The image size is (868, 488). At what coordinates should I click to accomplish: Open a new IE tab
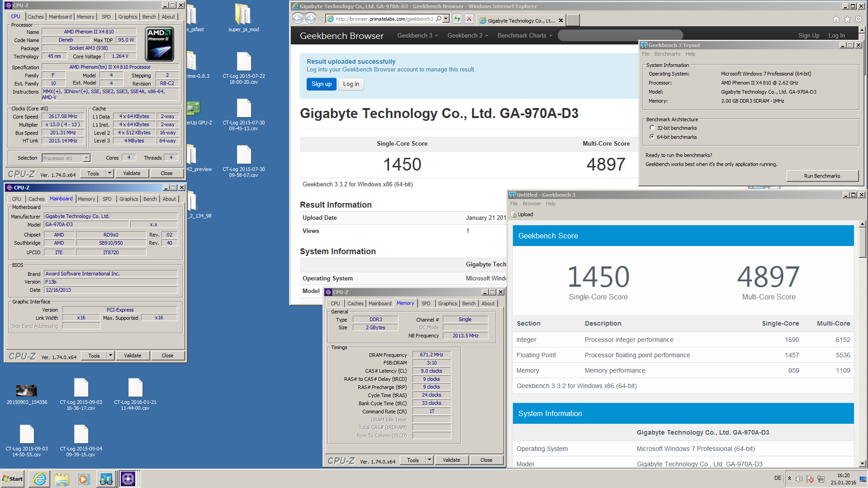[x=573, y=20]
